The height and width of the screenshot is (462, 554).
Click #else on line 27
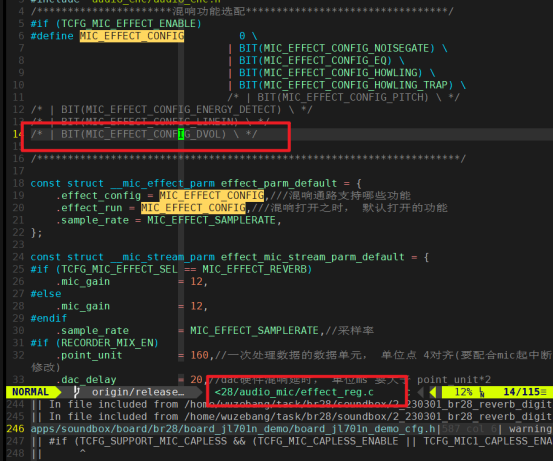point(46,294)
